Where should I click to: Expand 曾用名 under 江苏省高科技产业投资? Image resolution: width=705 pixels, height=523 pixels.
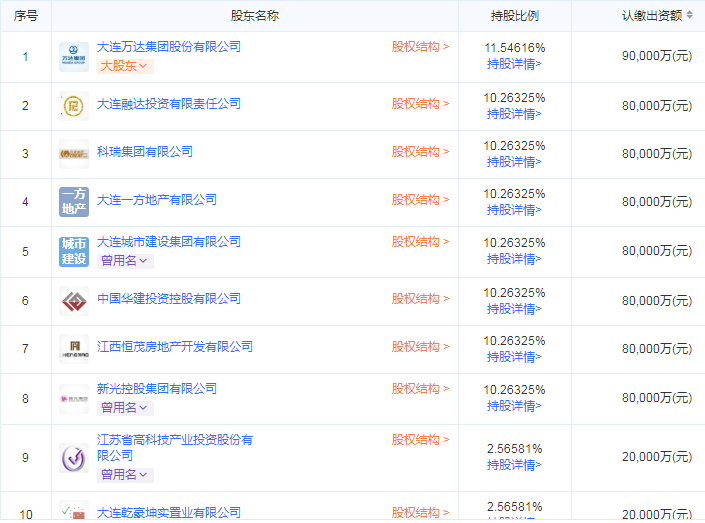pyautogui.click(x=125, y=475)
